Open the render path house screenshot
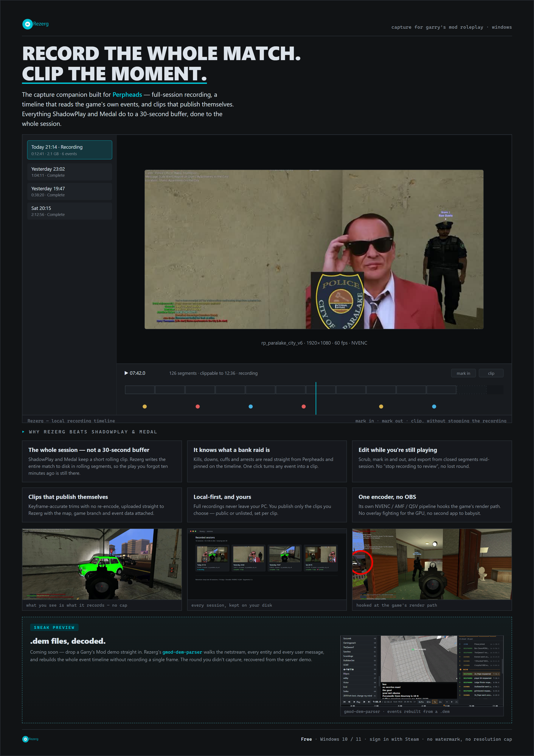The height and width of the screenshot is (756, 534). [432, 564]
